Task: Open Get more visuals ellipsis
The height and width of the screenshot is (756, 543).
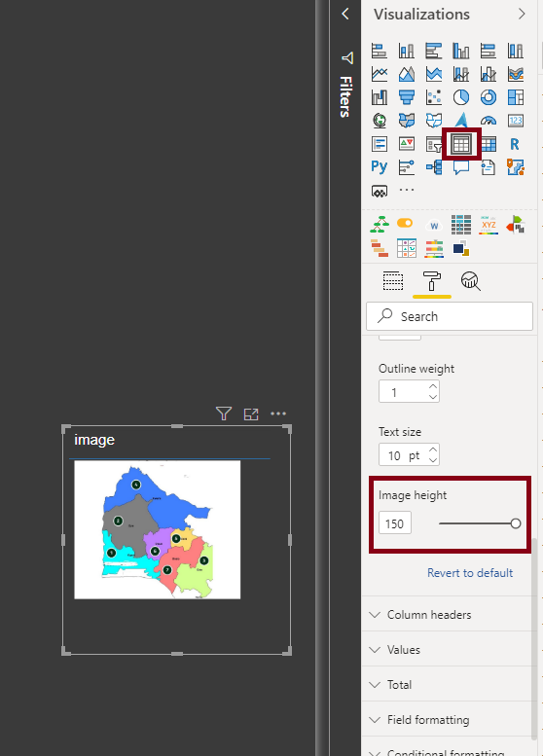Action: click(x=407, y=190)
